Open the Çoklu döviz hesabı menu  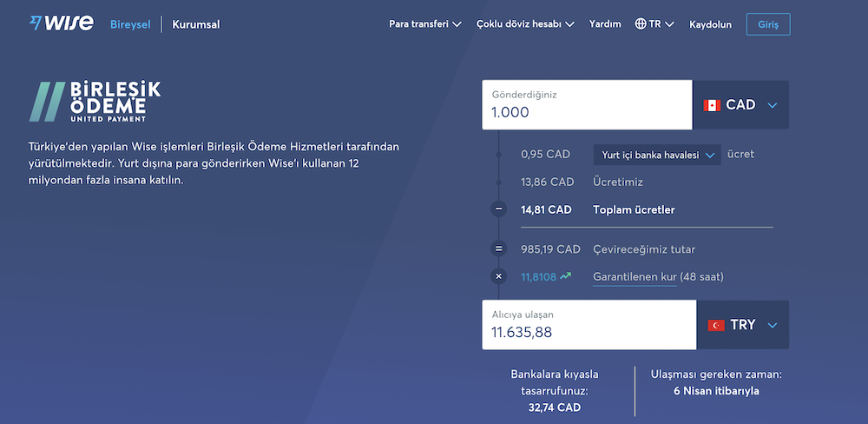[x=525, y=24]
